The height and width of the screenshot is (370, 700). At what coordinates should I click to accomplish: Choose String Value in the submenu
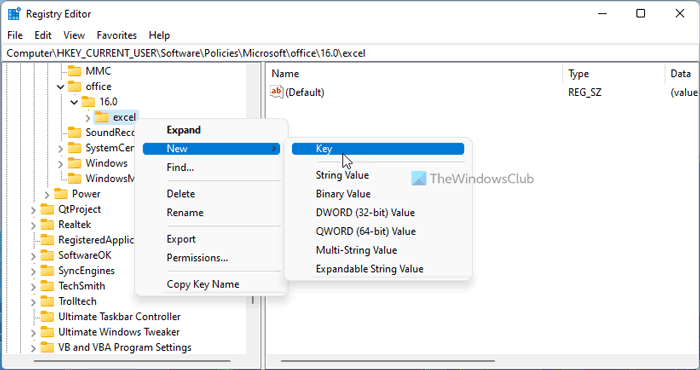342,175
